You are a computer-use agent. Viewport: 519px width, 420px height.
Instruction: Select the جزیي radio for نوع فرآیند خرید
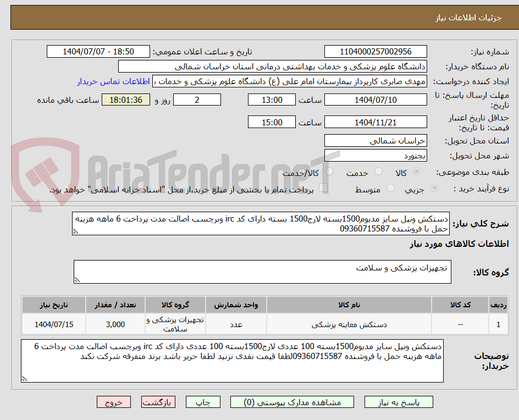tap(434, 187)
